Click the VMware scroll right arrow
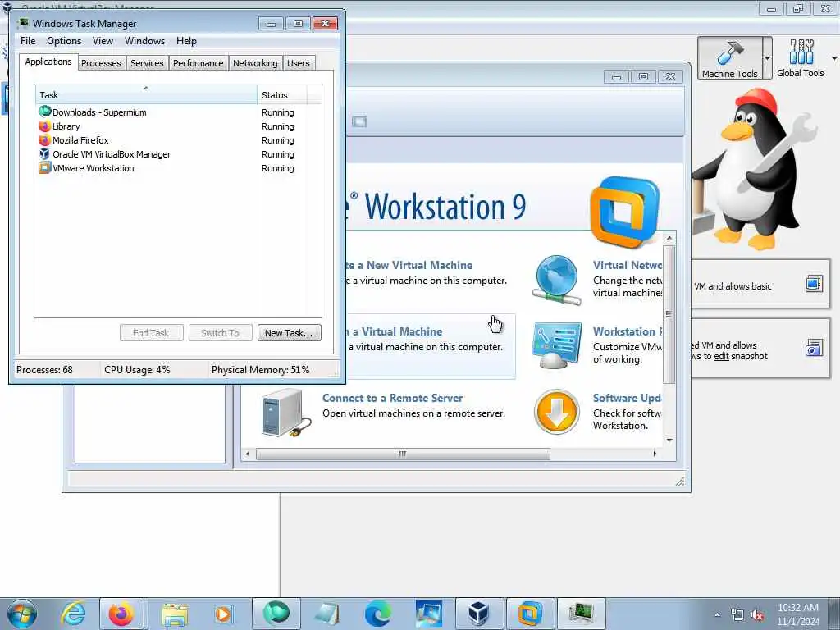Viewport: 840px width, 630px height. pos(655,454)
